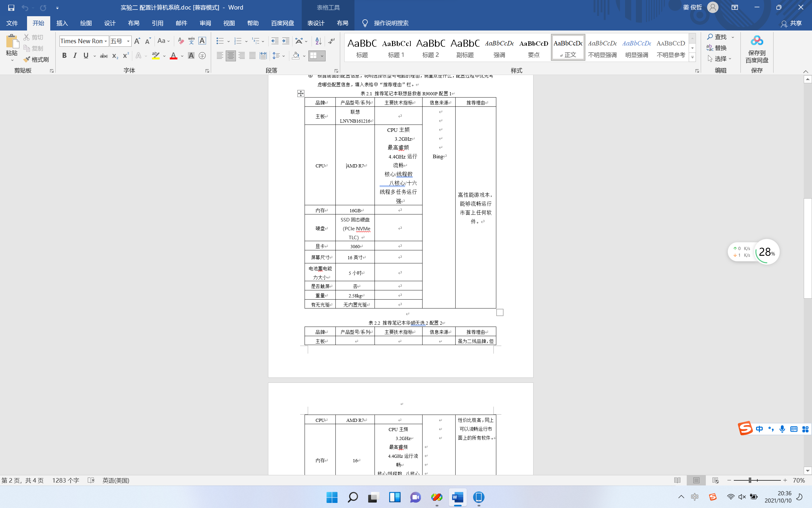This screenshot has width=812, height=508.
Task: Open the font size dropdown
Action: coord(128,41)
